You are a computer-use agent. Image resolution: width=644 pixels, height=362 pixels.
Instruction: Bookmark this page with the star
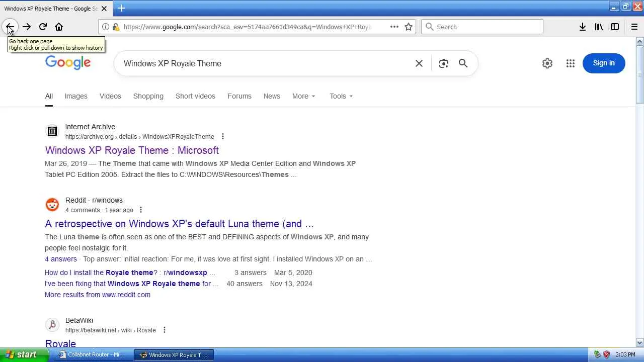tap(409, 27)
